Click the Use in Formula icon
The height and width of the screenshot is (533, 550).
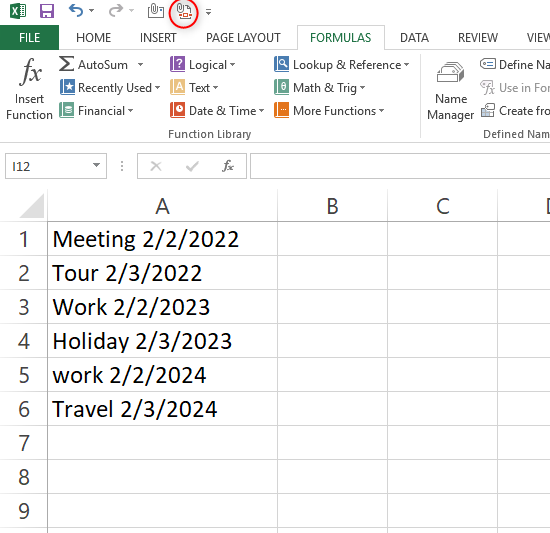tap(488, 87)
